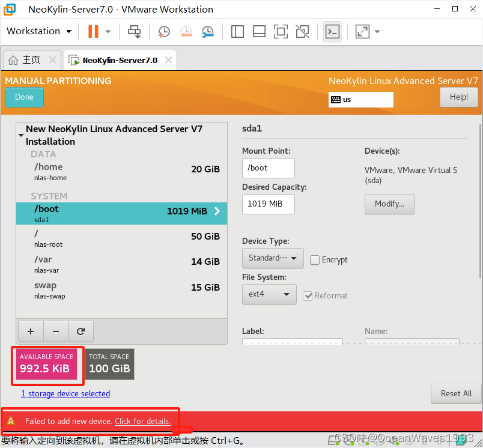Screen dimensions: 483x448
Task: Remove selected mount point with minus
Action: click(56, 331)
